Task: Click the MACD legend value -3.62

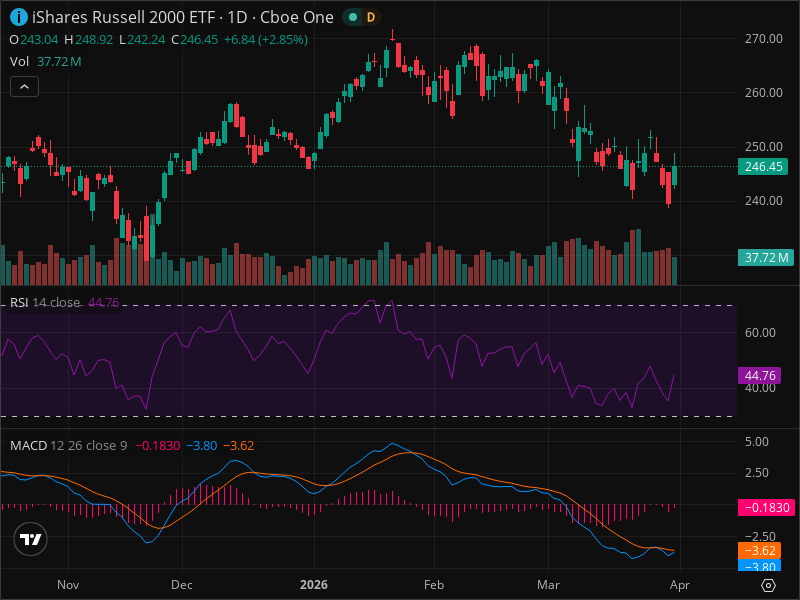Action: tap(239, 445)
